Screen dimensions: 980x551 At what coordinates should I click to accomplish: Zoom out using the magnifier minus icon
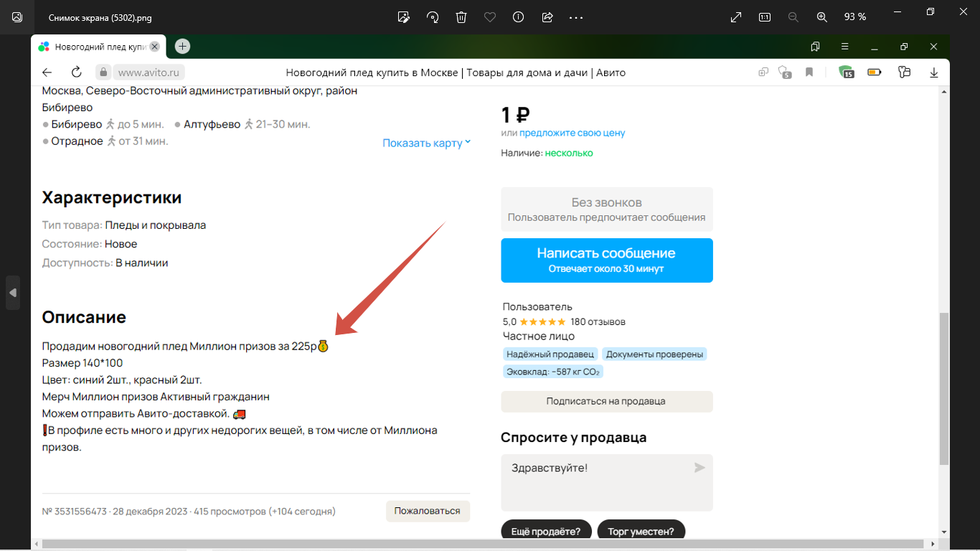(x=793, y=17)
